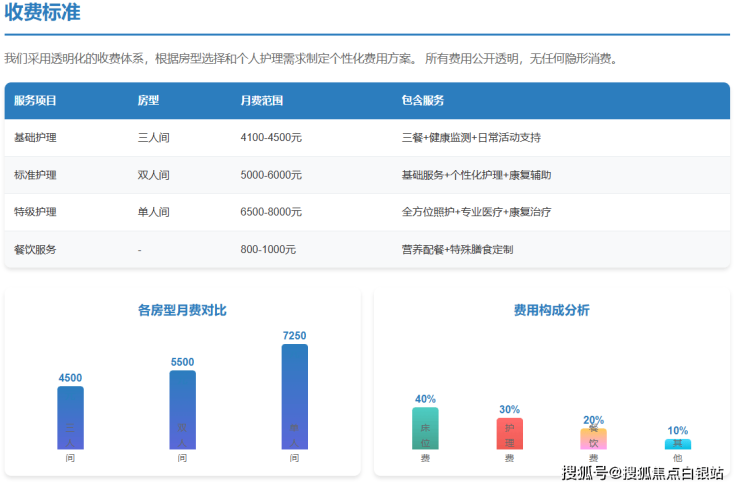The image size is (740, 489).
Task: Click the 标准护理 row label
Action: click(35, 175)
